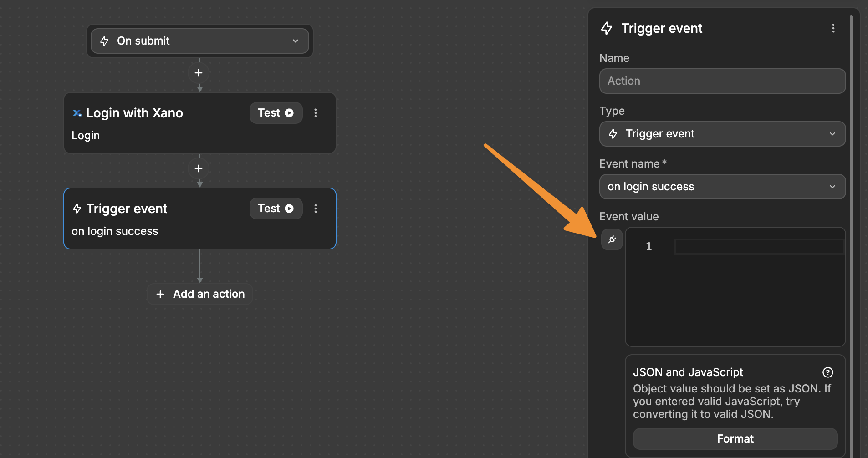
Task: Click the Name field with Action placeholder
Action: click(722, 81)
